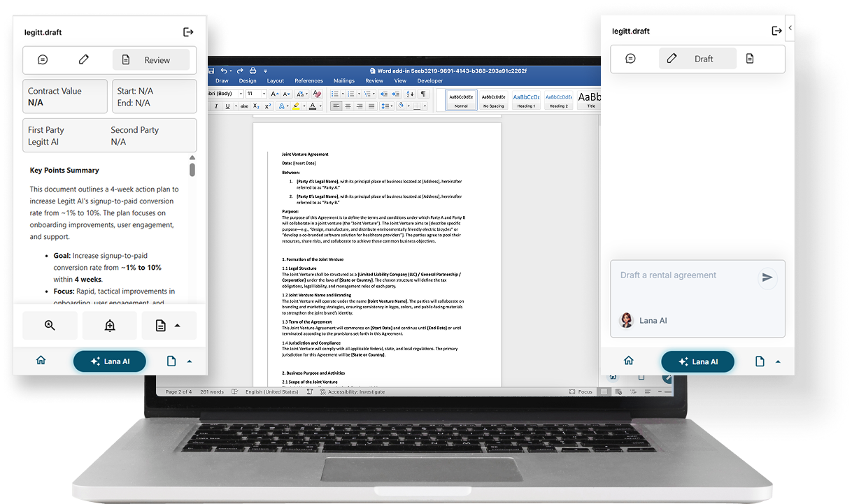852x504 pixels.
Task: Clear formatting with eraser A icon
Action: 317,94
